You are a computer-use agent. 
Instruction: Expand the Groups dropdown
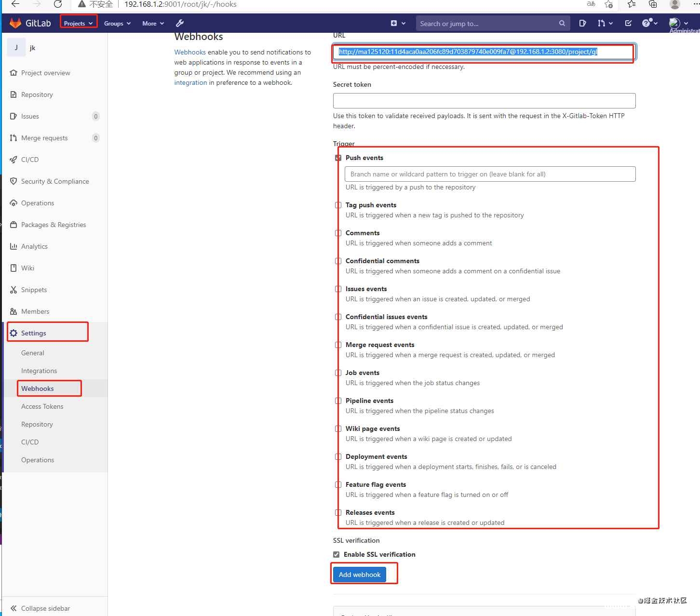(x=116, y=23)
